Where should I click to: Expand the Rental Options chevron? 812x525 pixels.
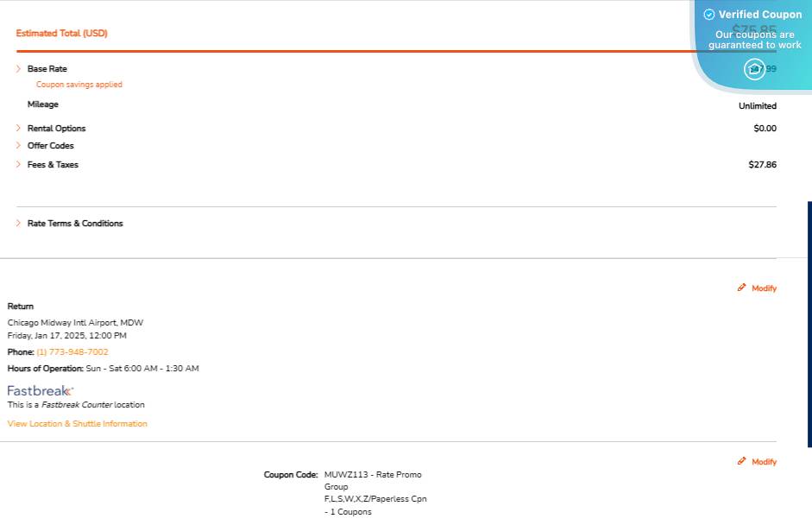pos(18,129)
